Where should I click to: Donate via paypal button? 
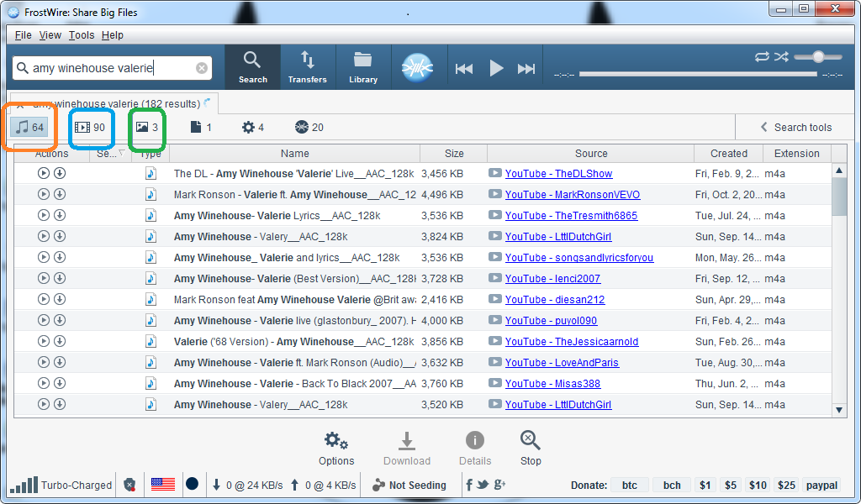tap(821, 485)
